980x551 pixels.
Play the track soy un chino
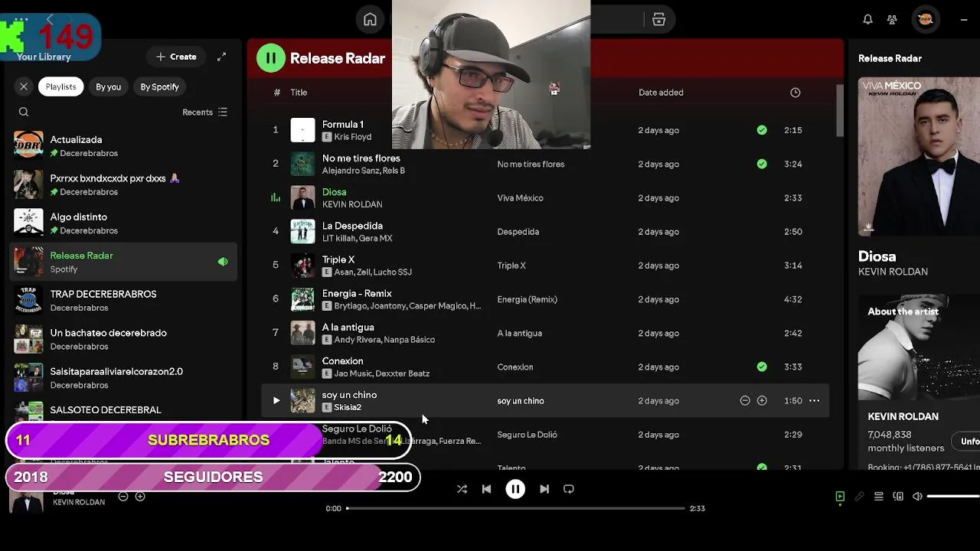coord(276,400)
